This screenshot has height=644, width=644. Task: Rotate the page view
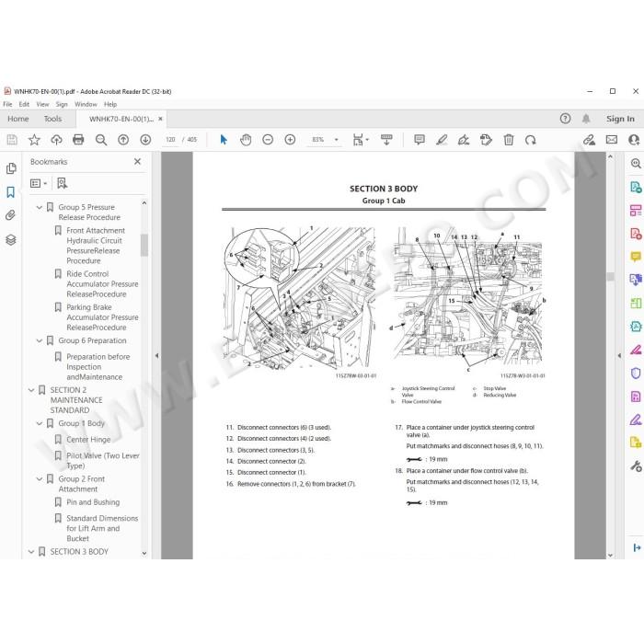coord(530,140)
